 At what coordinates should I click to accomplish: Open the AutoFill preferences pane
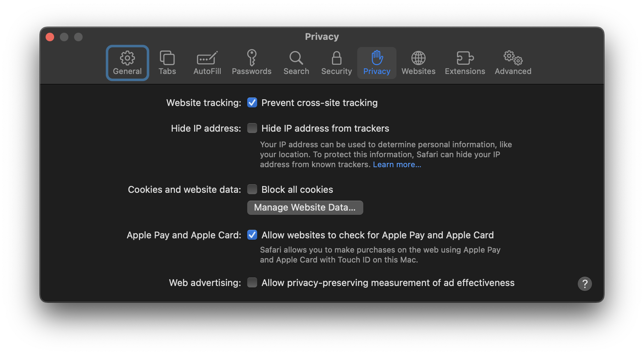click(x=207, y=63)
